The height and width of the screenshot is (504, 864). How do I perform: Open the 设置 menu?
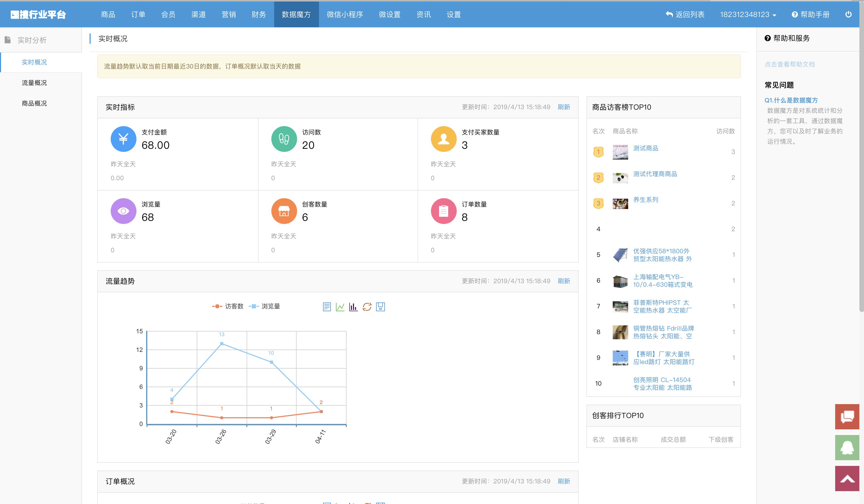(x=454, y=14)
